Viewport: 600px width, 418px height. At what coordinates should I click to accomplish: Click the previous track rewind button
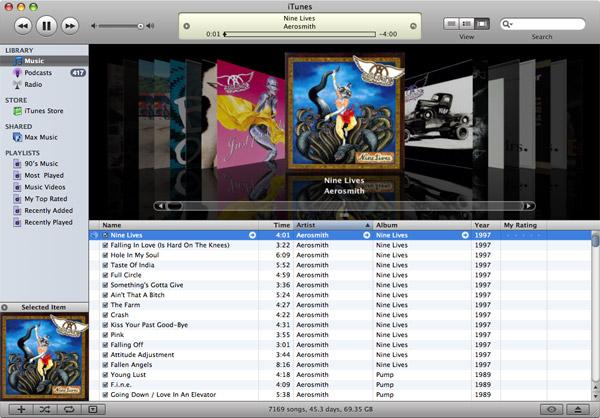[x=23, y=26]
